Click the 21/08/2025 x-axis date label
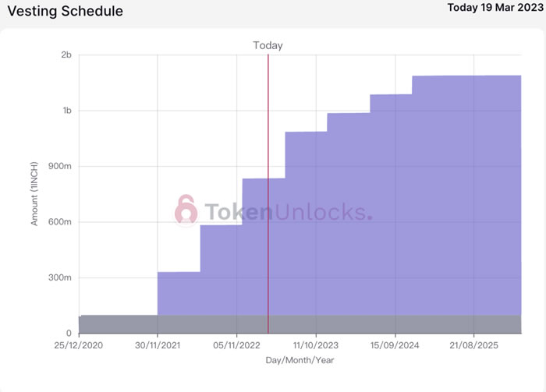546x392 pixels. (474, 345)
